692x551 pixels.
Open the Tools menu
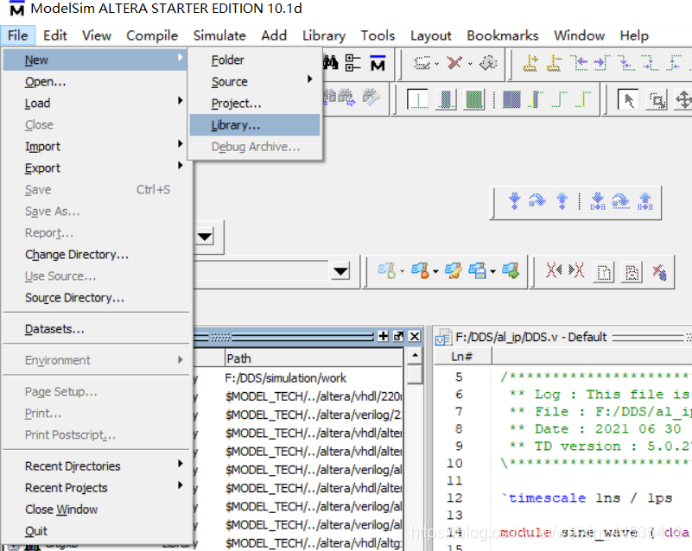click(377, 35)
